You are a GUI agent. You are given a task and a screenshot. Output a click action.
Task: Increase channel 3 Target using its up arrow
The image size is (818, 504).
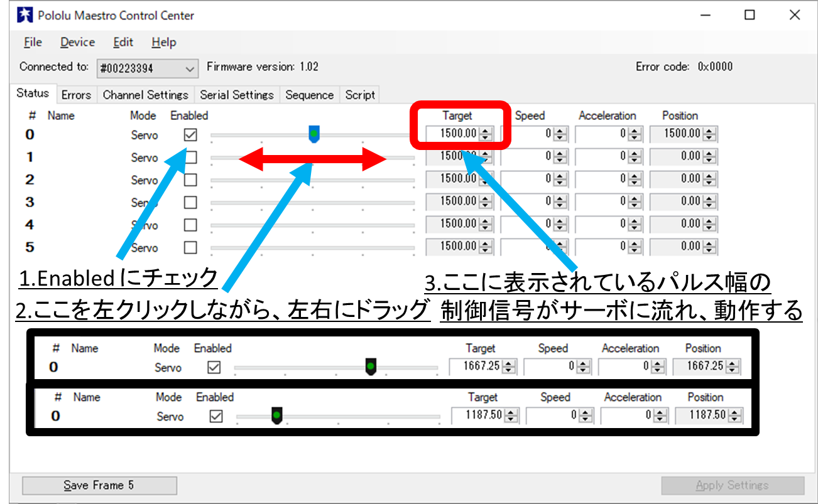pos(486,198)
